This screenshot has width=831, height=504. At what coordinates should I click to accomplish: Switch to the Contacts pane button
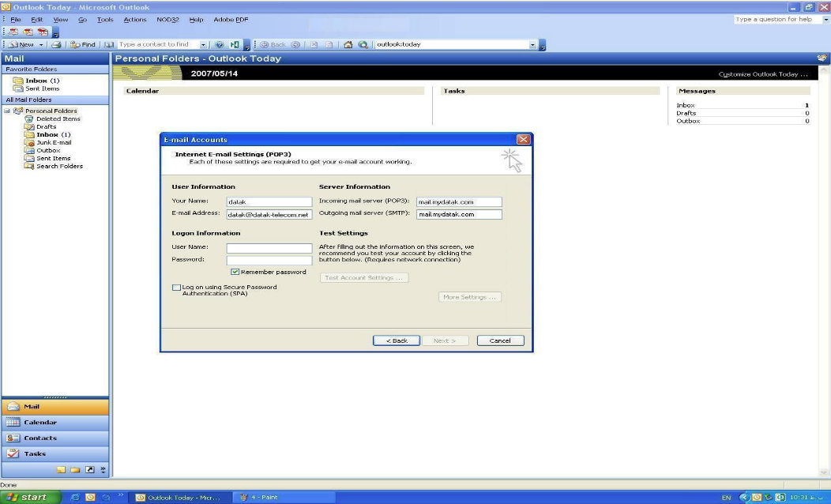click(x=55, y=438)
